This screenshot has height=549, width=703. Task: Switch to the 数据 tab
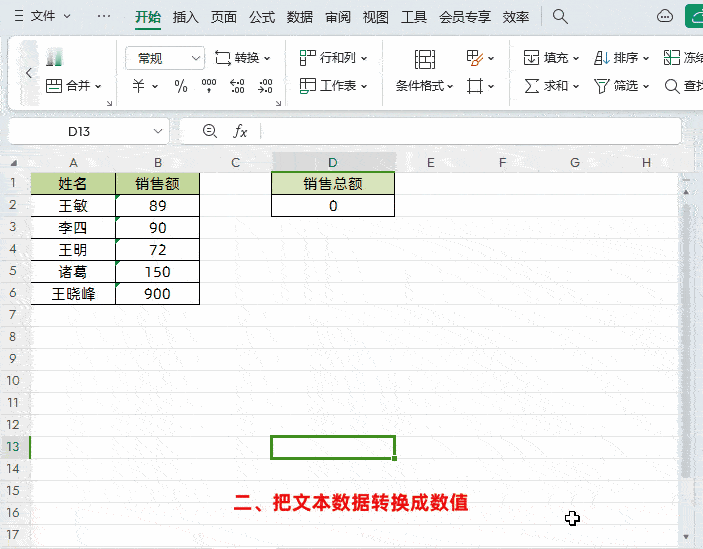[300, 17]
